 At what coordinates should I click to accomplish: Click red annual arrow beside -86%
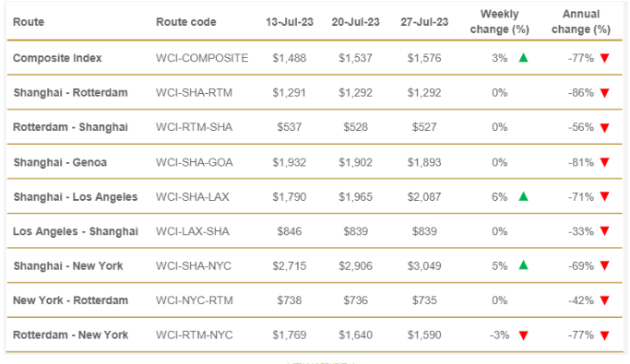tap(605, 93)
